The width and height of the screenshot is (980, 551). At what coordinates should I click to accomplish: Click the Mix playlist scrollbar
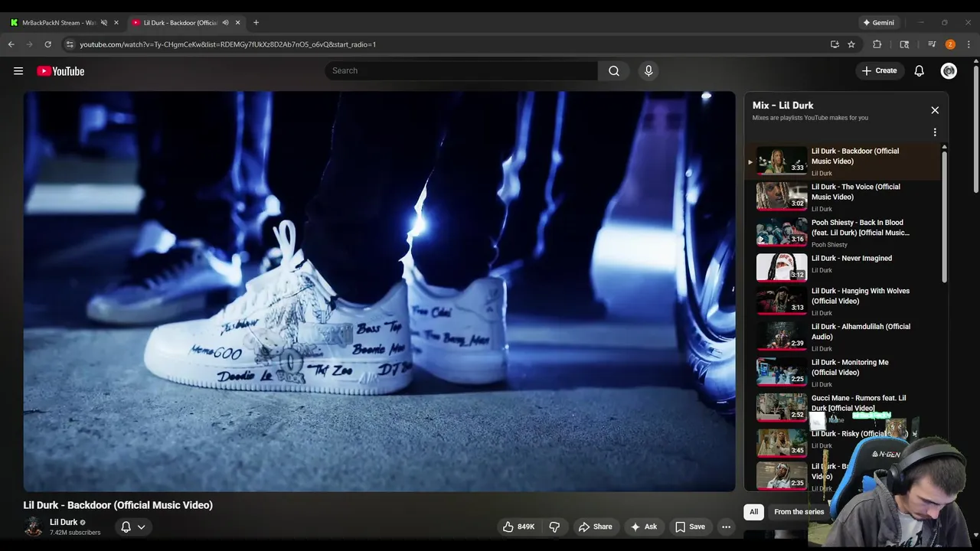[944, 217]
